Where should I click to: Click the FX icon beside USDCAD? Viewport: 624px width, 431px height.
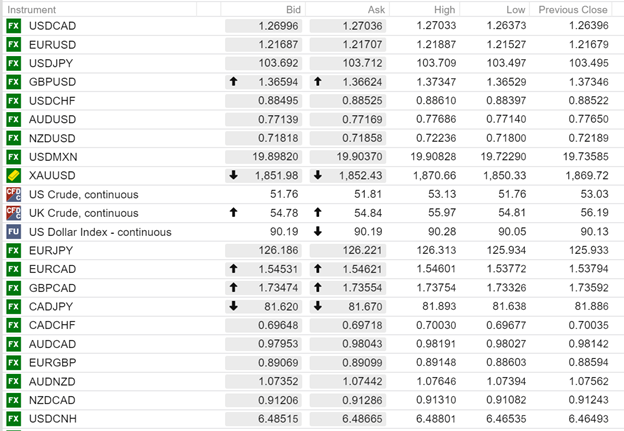(14, 26)
